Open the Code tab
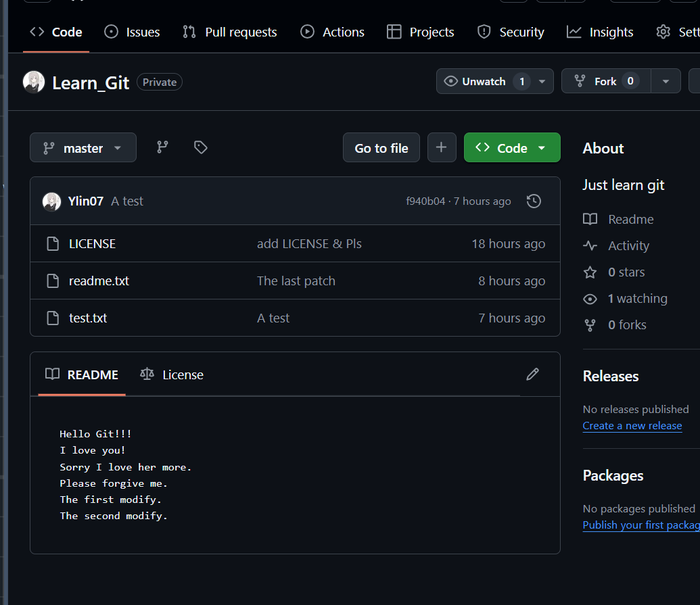Viewport: 700px width, 605px height. 56,32
